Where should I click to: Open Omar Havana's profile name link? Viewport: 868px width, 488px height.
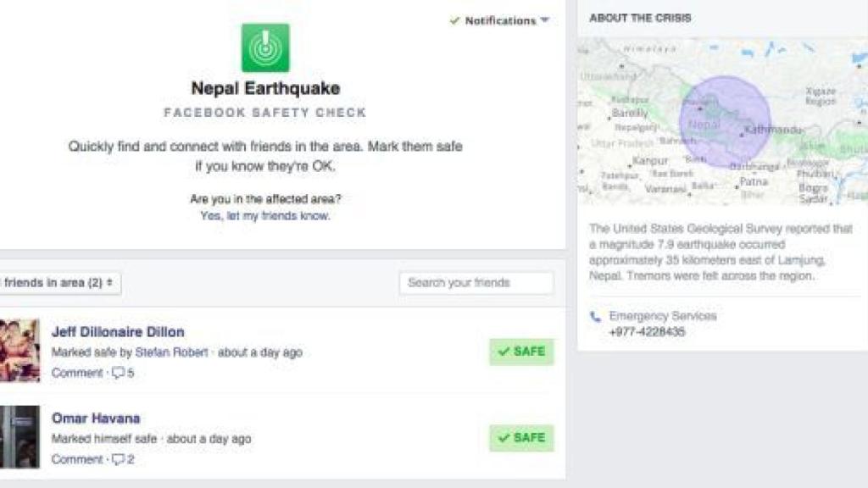pyautogui.click(x=96, y=418)
